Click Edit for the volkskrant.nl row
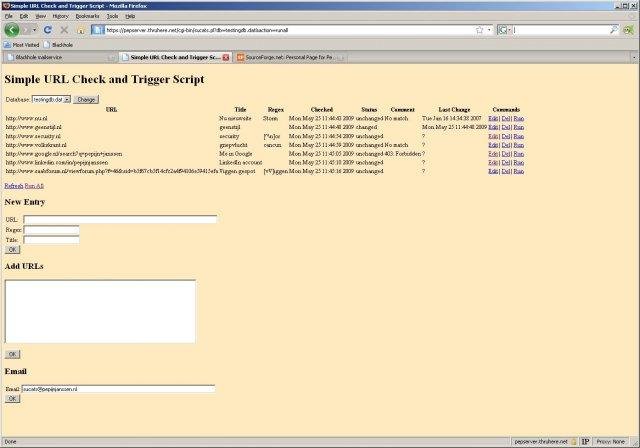640x448 pixels. click(x=493, y=145)
